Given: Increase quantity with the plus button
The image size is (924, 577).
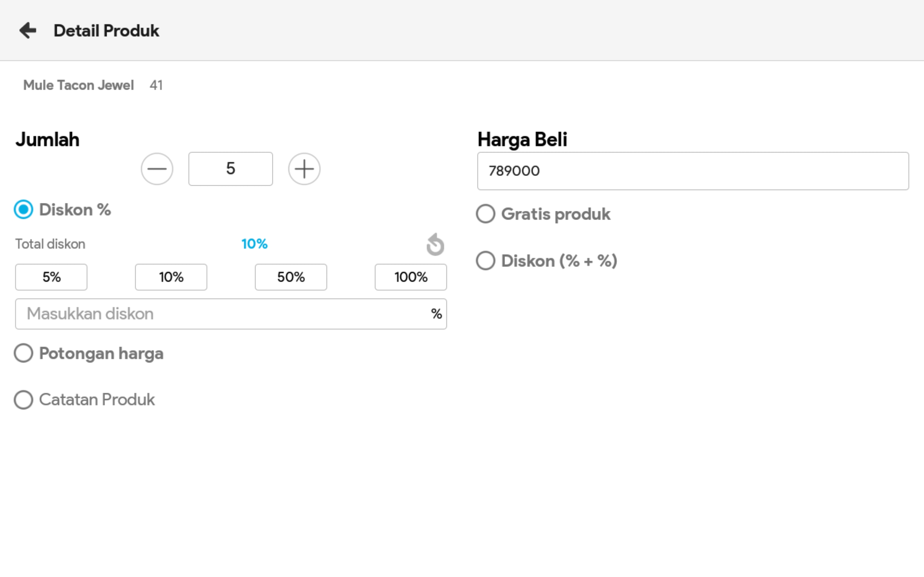Looking at the screenshot, I should [304, 169].
